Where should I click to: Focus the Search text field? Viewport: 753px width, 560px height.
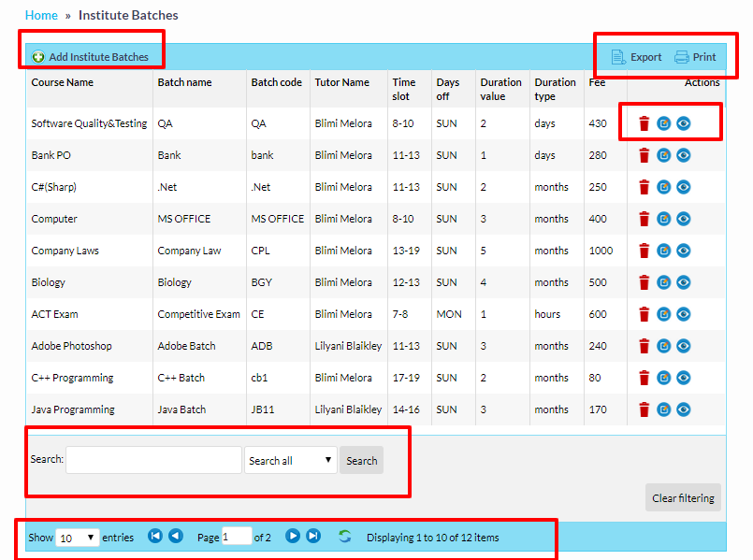pyautogui.click(x=153, y=460)
